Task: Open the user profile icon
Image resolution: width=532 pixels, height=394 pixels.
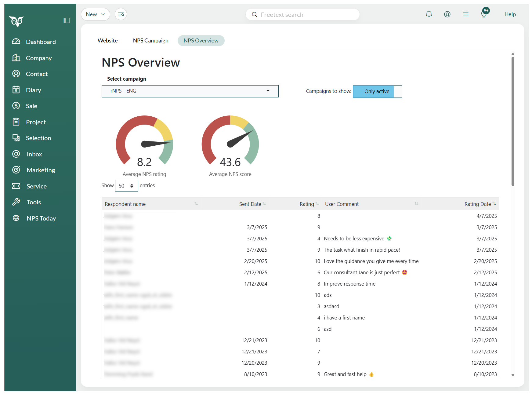Action: 447,14
